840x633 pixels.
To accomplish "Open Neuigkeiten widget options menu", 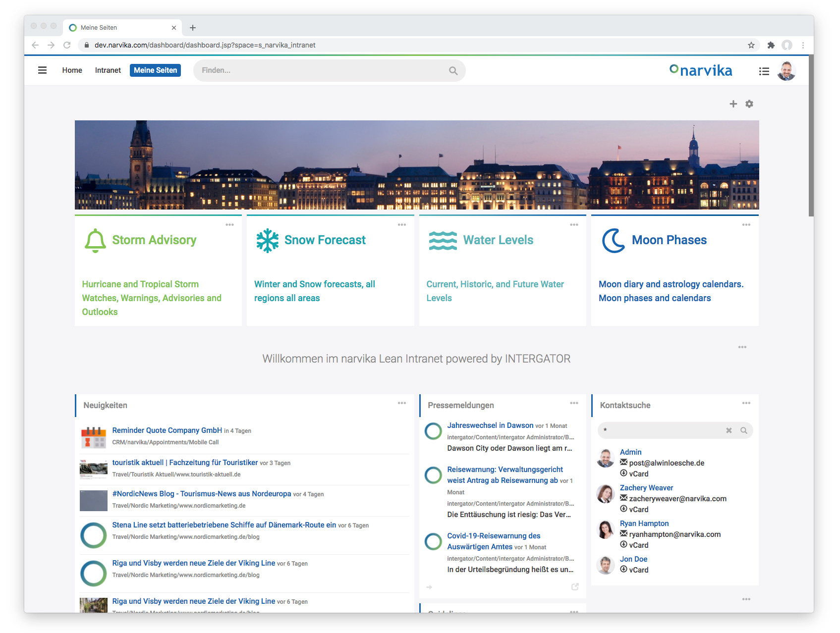I will (x=401, y=403).
